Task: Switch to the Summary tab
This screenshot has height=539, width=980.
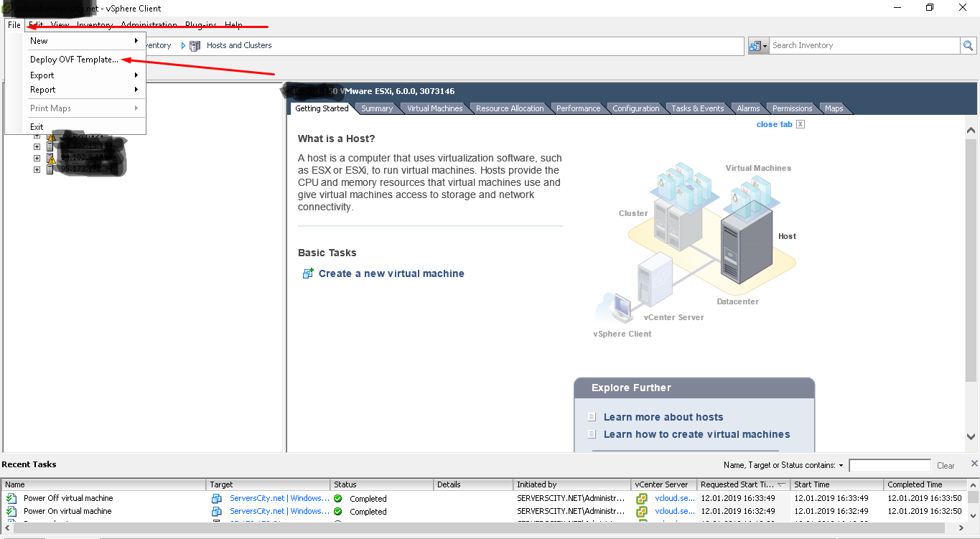Action: click(x=377, y=108)
